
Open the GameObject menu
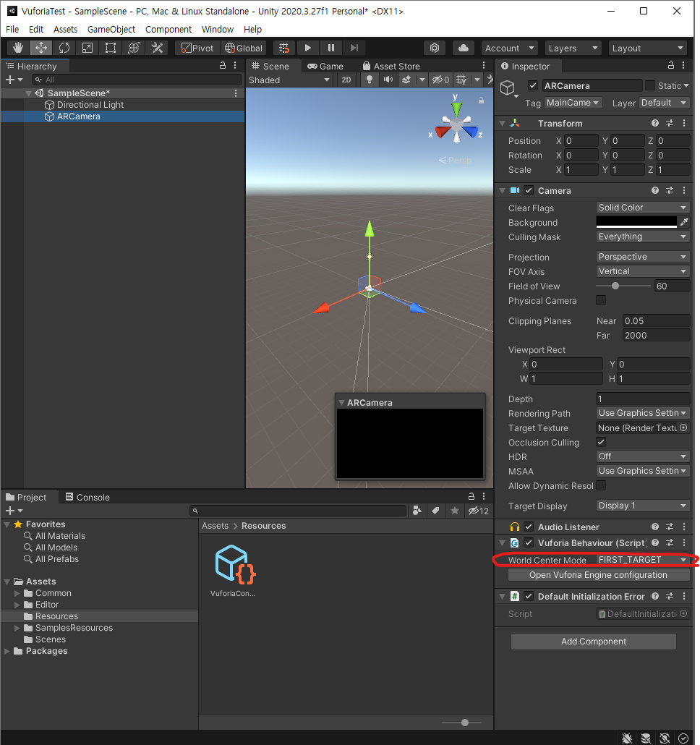coord(111,30)
